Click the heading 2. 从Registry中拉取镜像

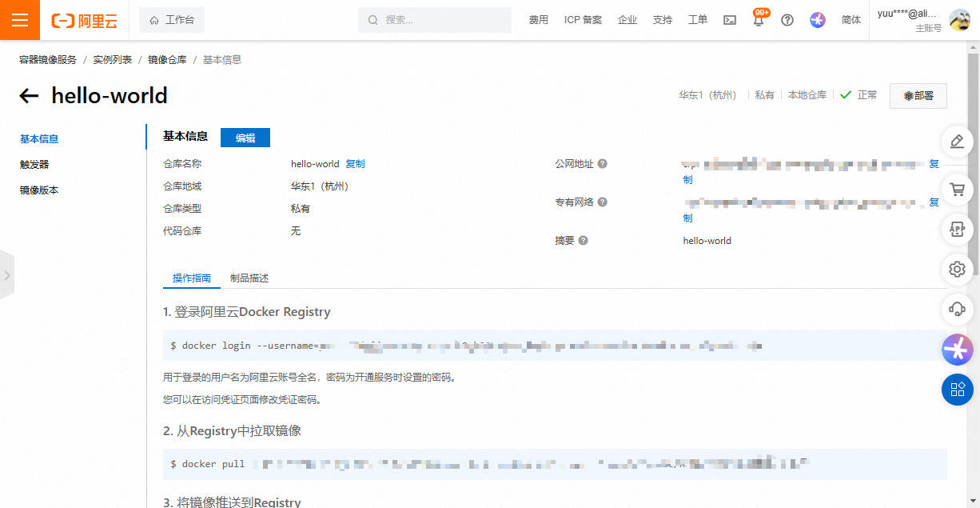[232, 431]
